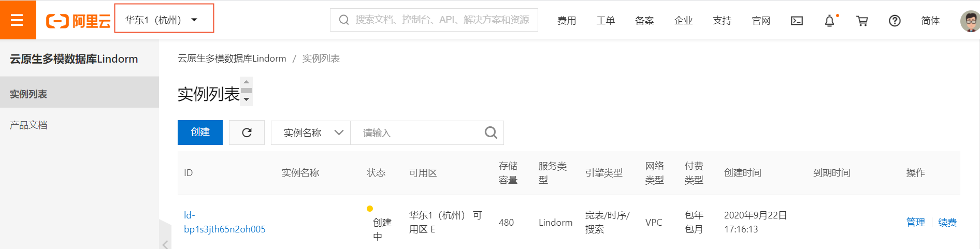Open the Cloud Shell terminal icon
980x249 pixels.
pyautogui.click(x=797, y=21)
